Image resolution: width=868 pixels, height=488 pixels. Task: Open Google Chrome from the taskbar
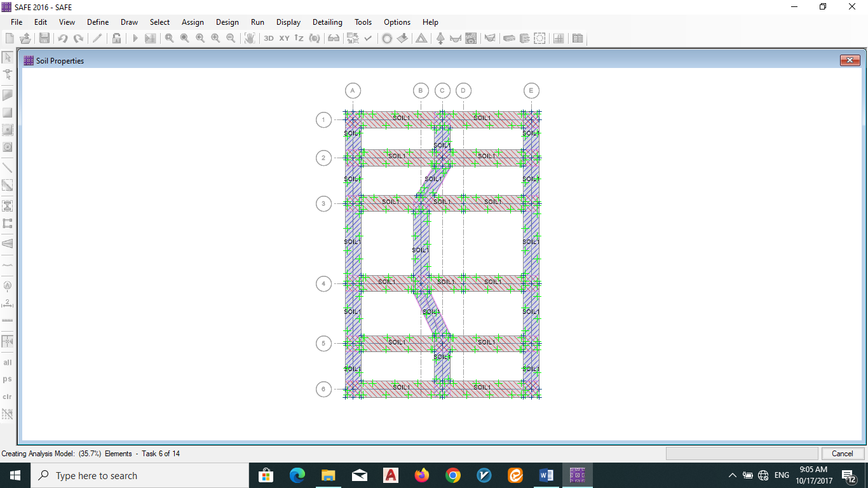point(452,475)
